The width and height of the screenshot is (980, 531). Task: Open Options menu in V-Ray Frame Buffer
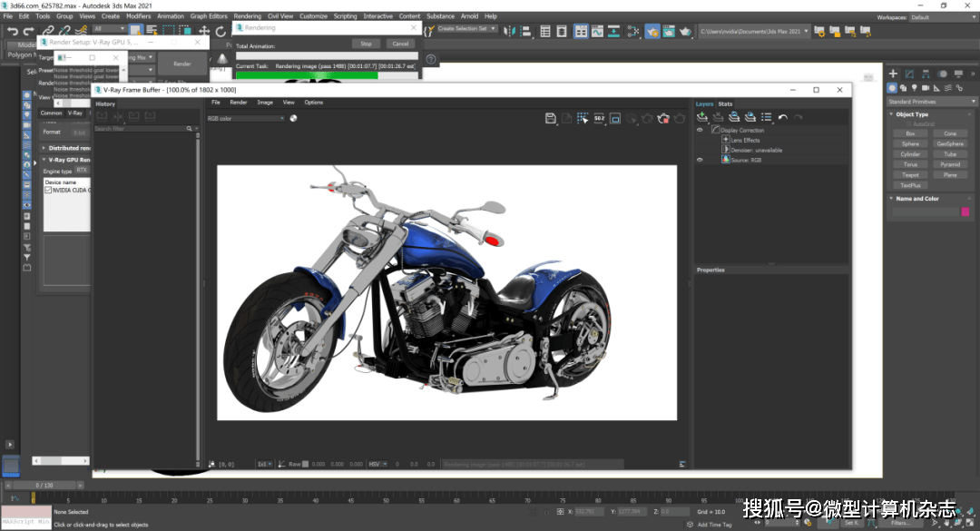coord(314,102)
